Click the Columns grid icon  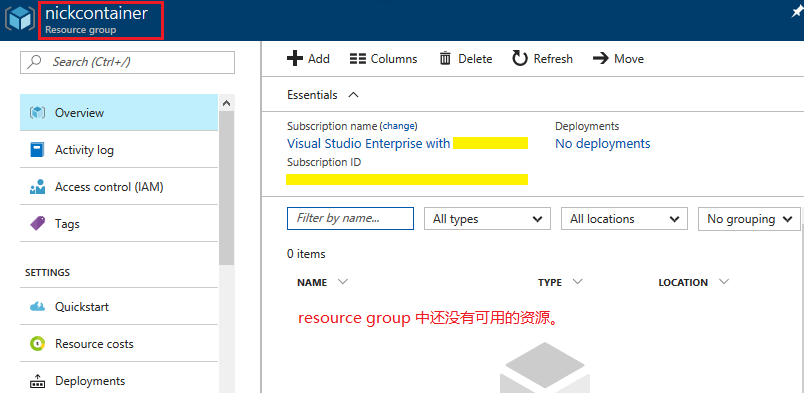click(357, 59)
